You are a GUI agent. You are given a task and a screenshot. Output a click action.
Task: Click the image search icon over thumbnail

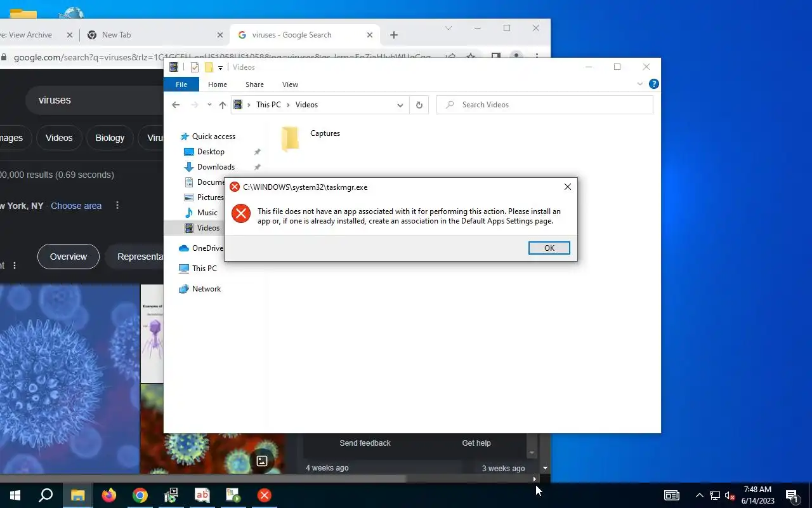click(262, 461)
